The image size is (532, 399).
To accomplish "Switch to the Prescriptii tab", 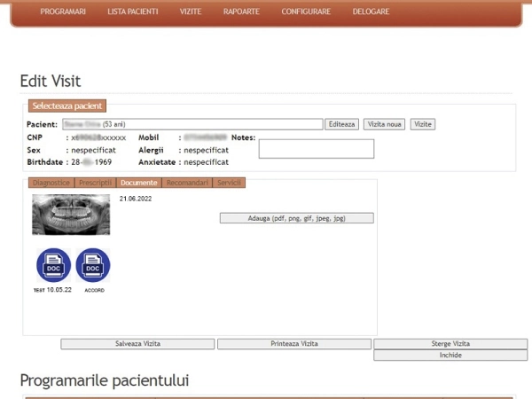I will 96,183.
